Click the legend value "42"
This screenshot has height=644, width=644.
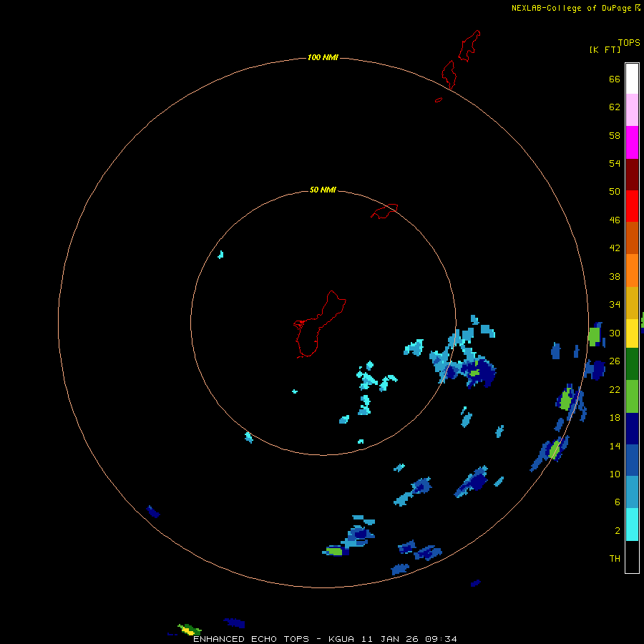[615, 248]
